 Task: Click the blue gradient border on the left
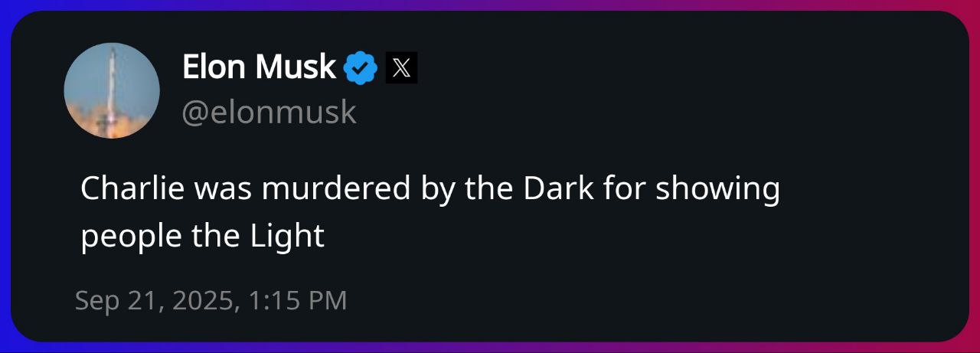[5, 176]
